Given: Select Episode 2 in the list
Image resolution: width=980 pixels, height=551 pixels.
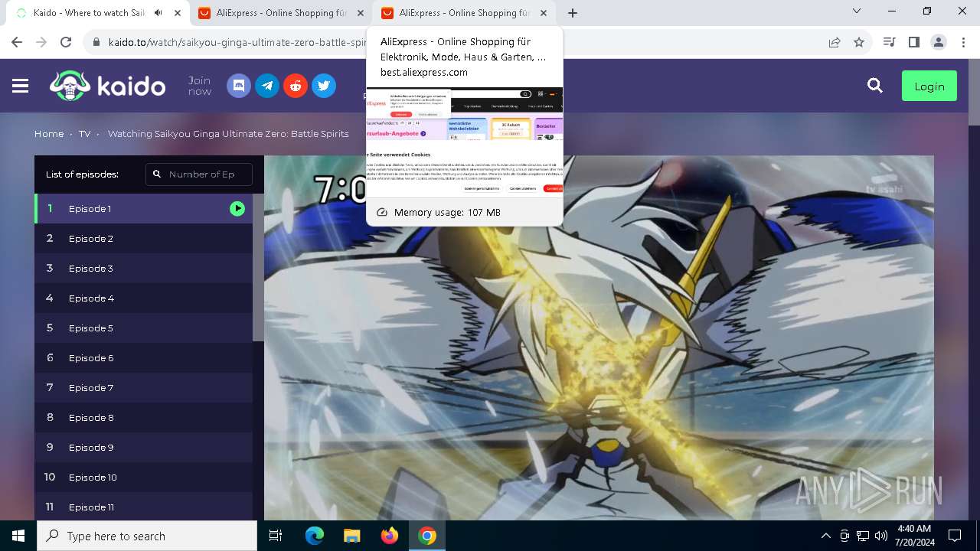Looking at the screenshot, I should pos(143,238).
